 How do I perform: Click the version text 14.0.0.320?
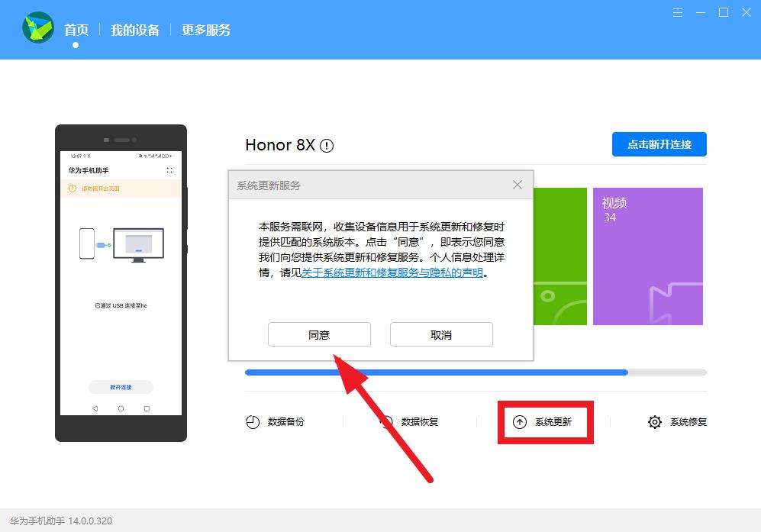(90, 521)
